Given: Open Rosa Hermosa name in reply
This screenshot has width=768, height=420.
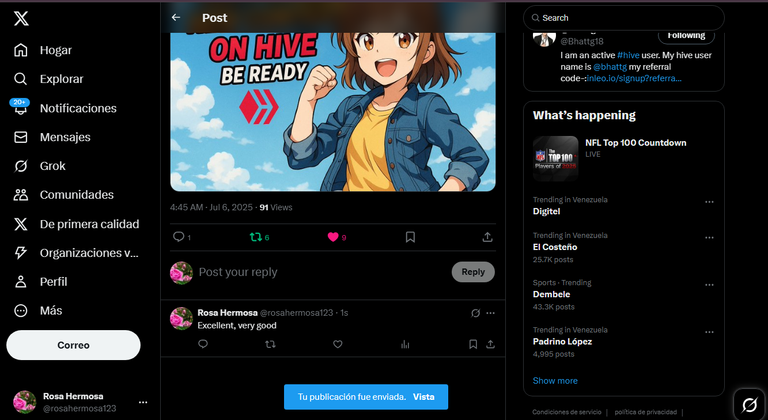Looking at the screenshot, I should 227,313.
